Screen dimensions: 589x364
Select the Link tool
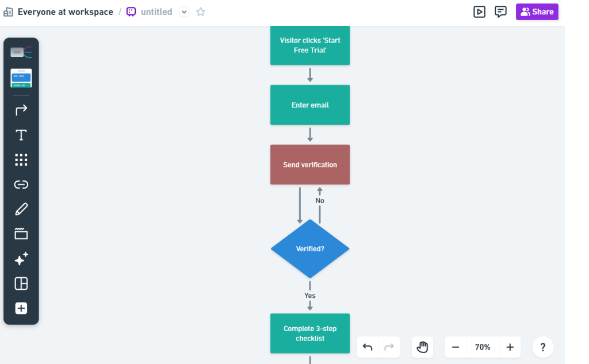tap(21, 184)
